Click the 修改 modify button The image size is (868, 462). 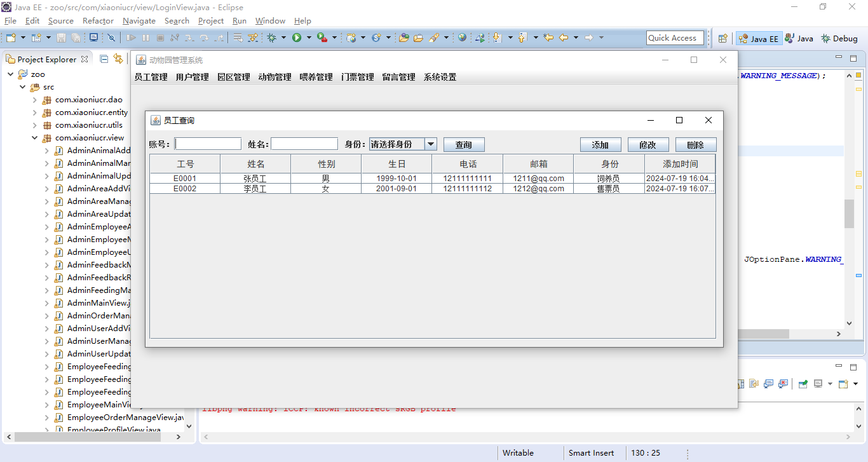coord(648,145)
